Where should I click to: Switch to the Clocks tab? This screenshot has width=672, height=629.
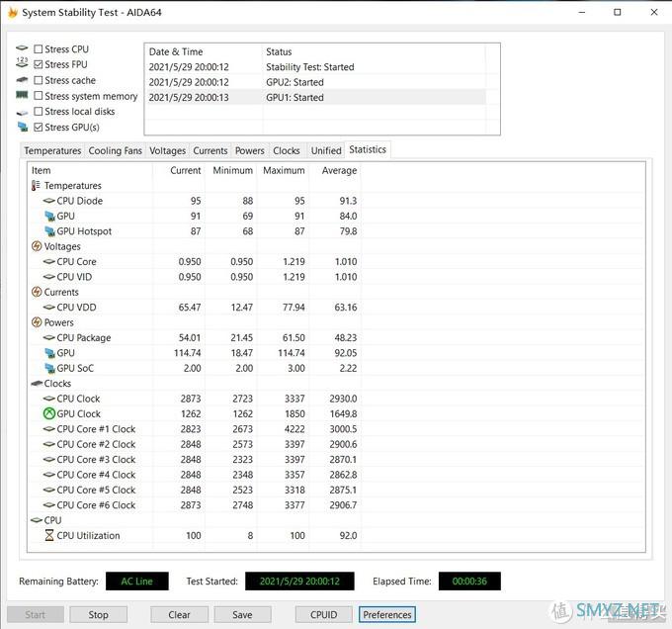(x=287, y=150)
